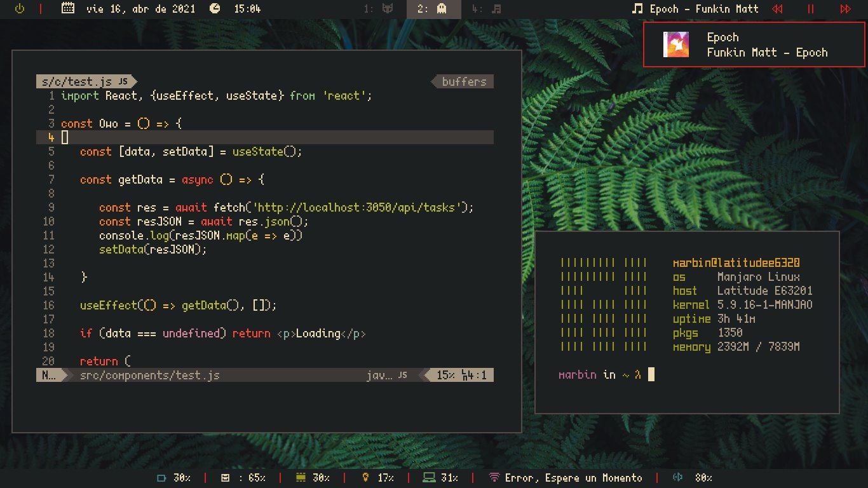Click the wifi icon showing Error status
868x488 pixels.
pyautogui.click(x=494, y=478)
